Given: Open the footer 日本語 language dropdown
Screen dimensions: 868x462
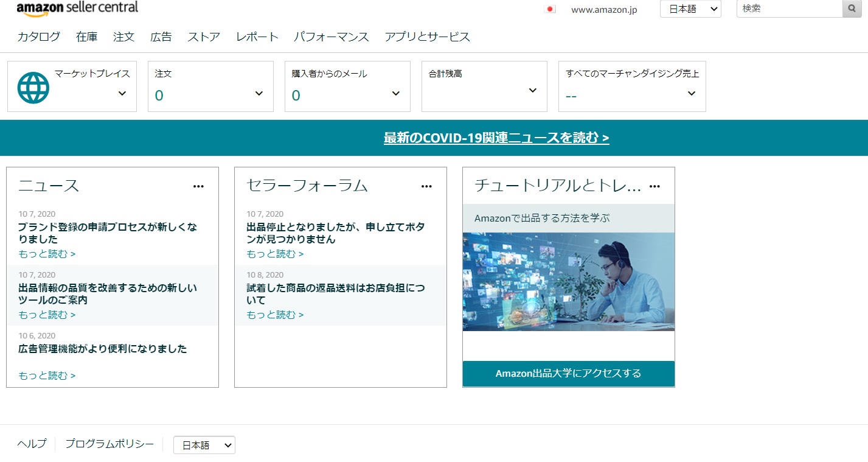Looking at the screenshot, I should tap(204, 445).
